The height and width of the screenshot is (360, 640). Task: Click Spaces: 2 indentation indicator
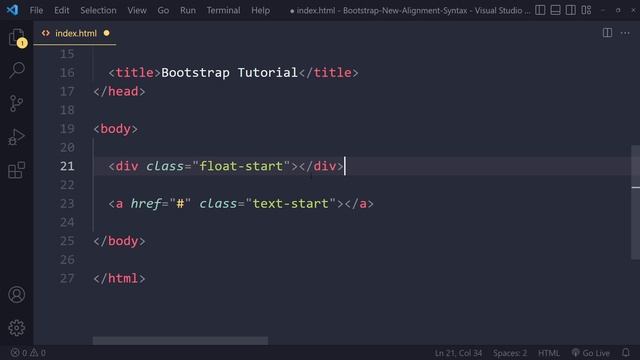point(510,353)
